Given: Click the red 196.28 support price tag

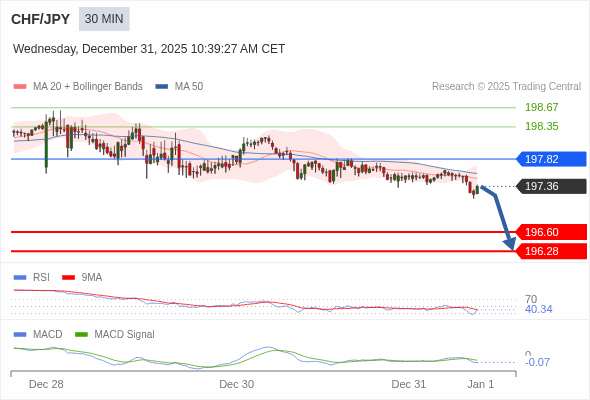Looking at the screenshot, I should click(551, 251).
